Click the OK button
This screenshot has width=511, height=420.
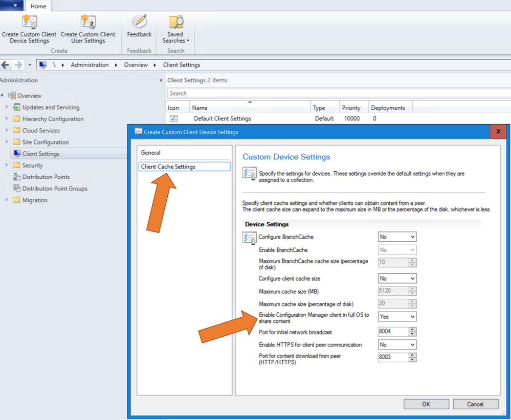(426, 404)
